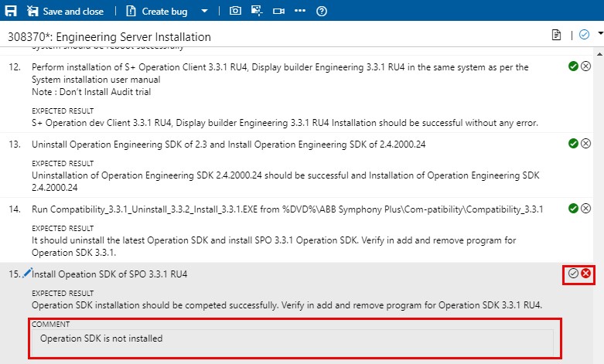Mark step 13 as failed
604x364 pixels.
[x=586, y=144]
